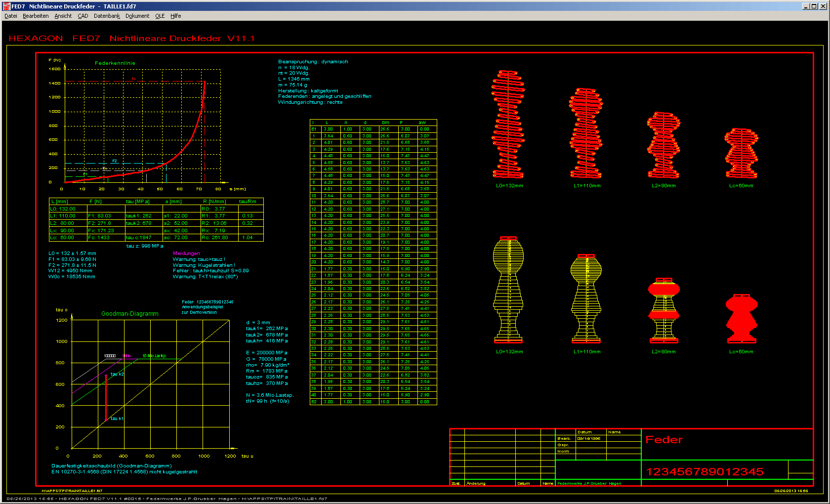Click the Federkennlinie chart title

click(x=115, y=63)
